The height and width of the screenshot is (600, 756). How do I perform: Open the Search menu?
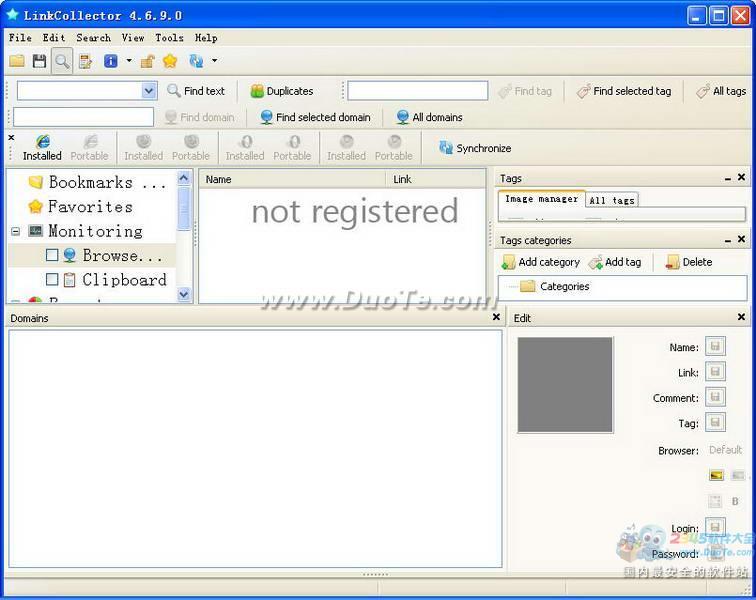[x=93, y=38]
